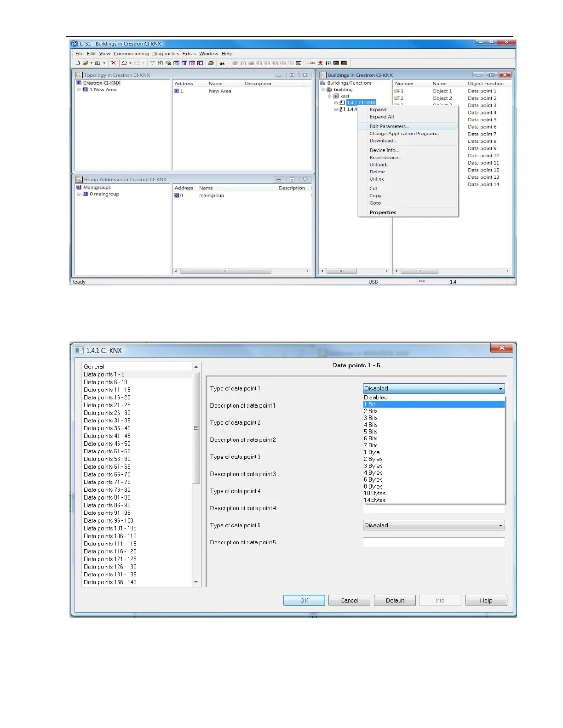Select the New Area row in Topology list
Viewport: 563px width, 728px height.
click(x=241, y=91)
